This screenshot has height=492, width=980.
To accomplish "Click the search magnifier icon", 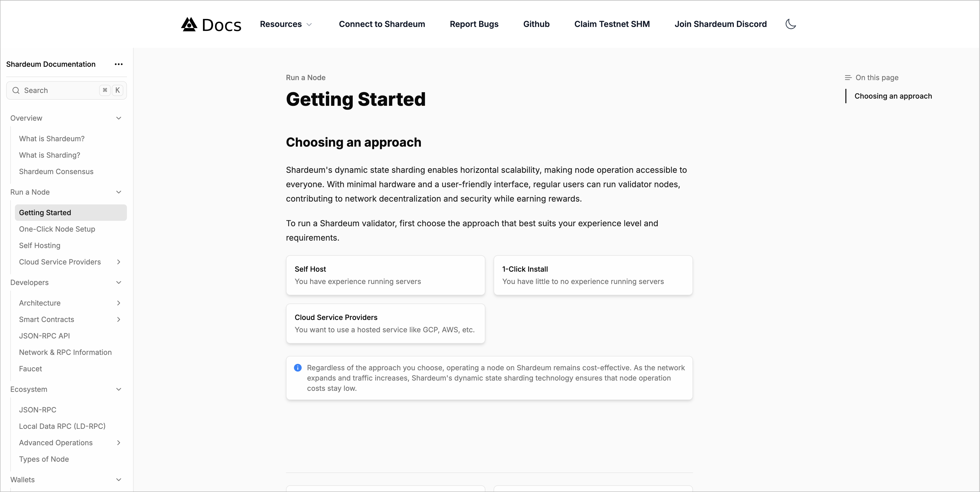I will (16, 90).
